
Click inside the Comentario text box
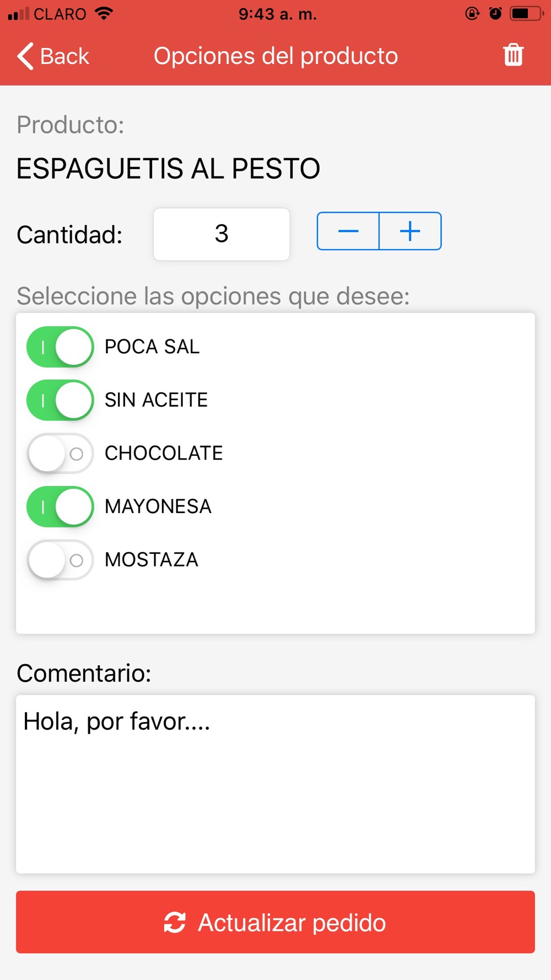click(275, 784)
